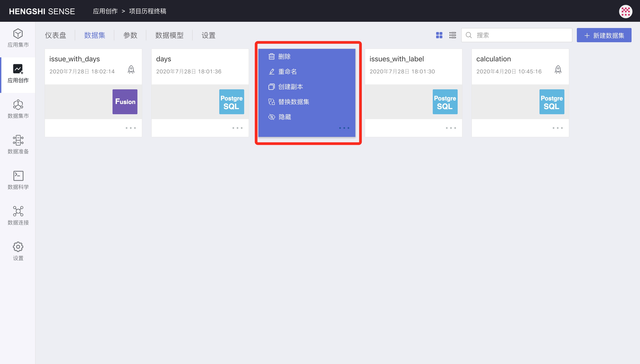This screenshot has width=640, height=364.
Task: Click timestamp 2020年7月28日 18:01:36
Action: point(189,72)
